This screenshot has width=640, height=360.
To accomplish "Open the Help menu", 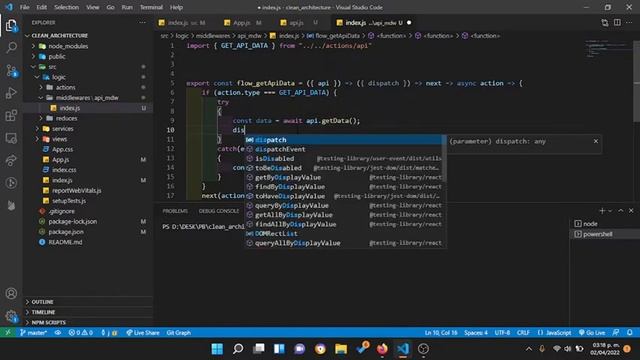I will pos(176,7).
